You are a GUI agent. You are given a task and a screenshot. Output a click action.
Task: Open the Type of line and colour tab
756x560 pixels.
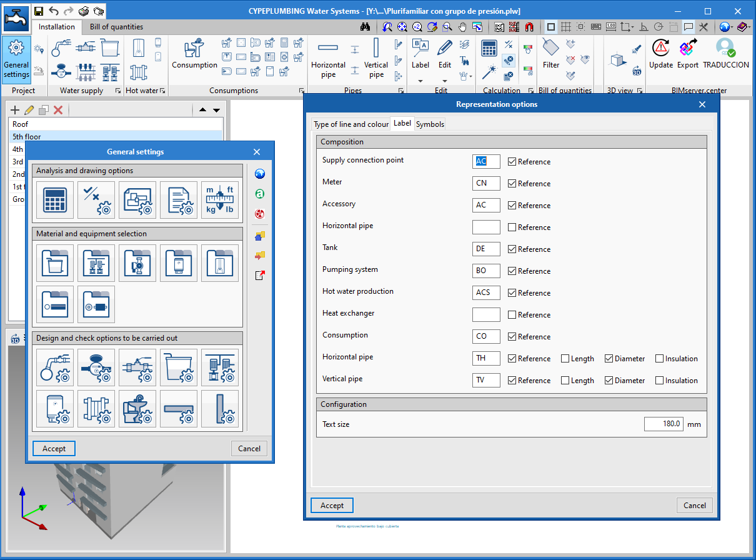coord(351,124)
